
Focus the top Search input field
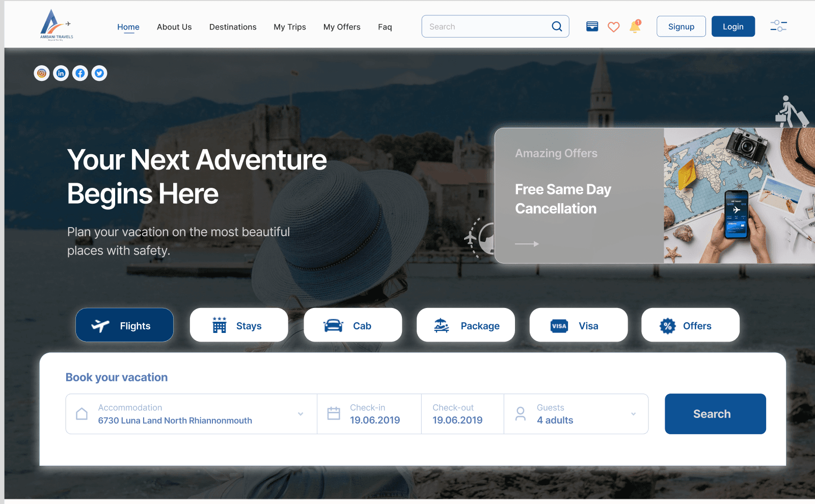(x=486, y=26)
